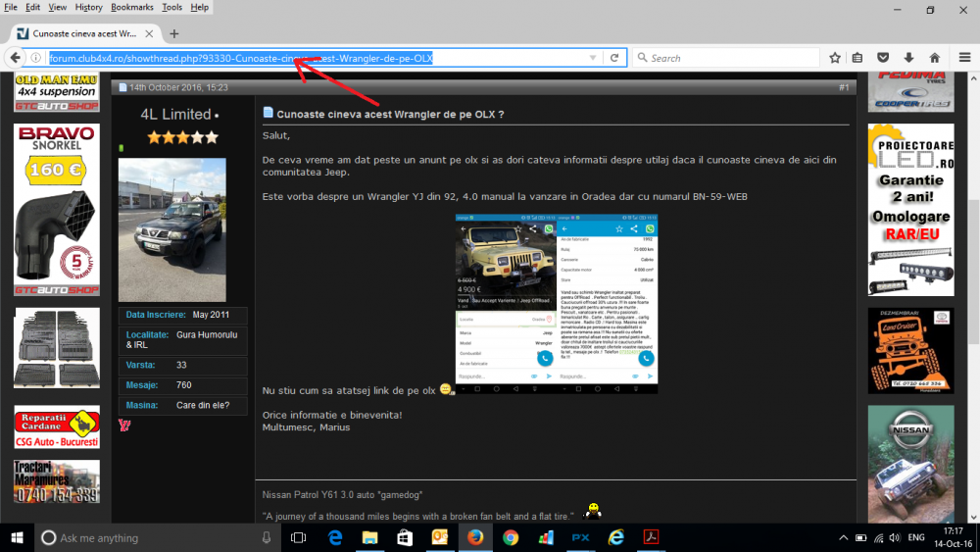The height and width of the screenshot is (552, 980).
Task: Show hidden system tray icons chevron
Action: (843, 537)
